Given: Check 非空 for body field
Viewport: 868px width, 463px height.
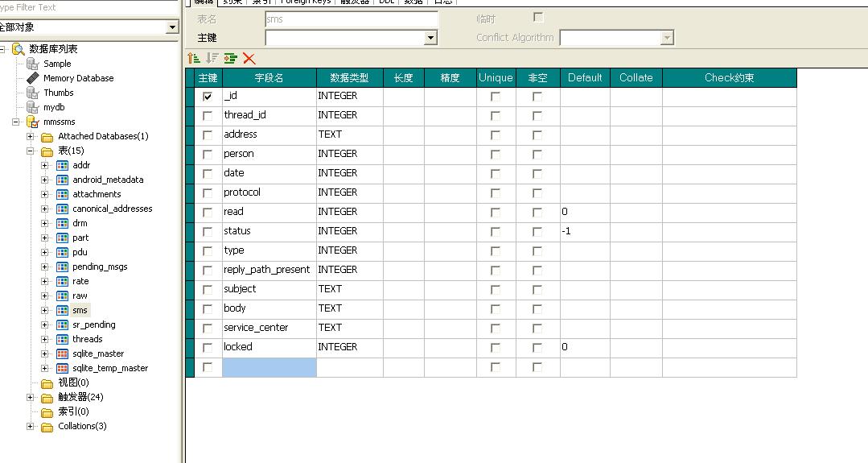Looking at the screenshot, I should click(537, 309).
